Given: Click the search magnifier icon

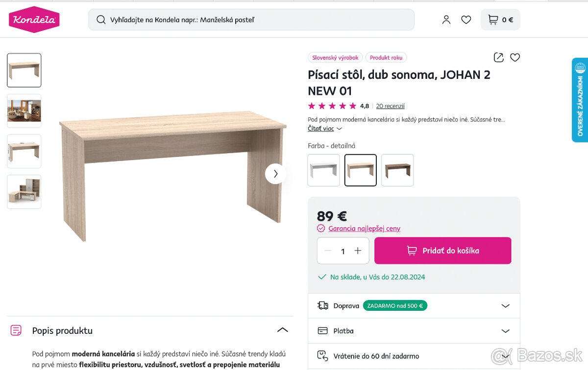Looking at the screenshot, I should point(101,20).
